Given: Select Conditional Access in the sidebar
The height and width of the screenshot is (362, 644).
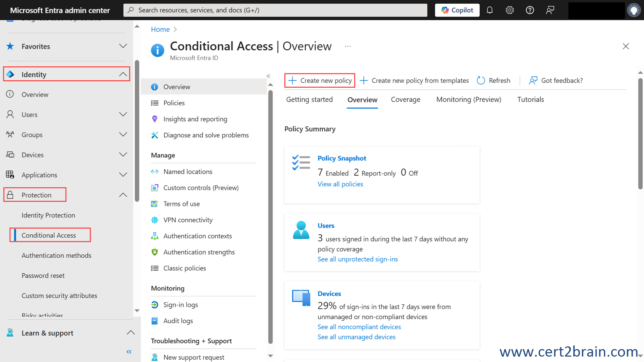Looking at the screenshot, I should coord(49,235).
